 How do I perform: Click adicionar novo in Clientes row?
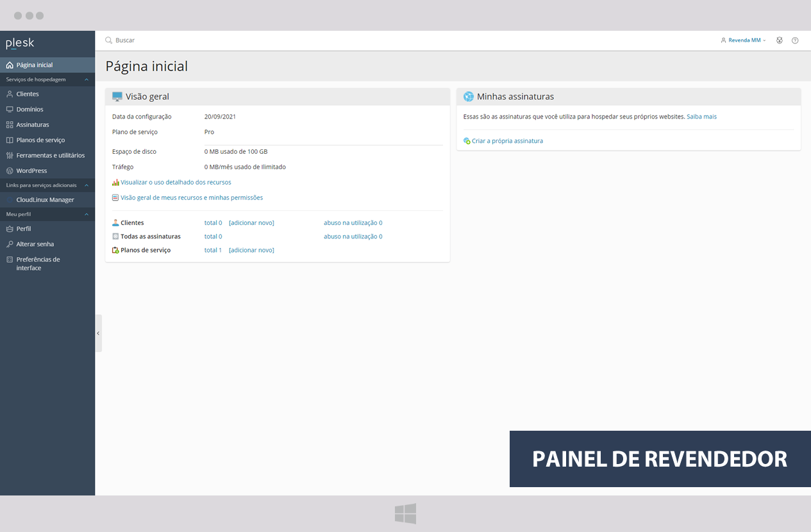point(251,223)
